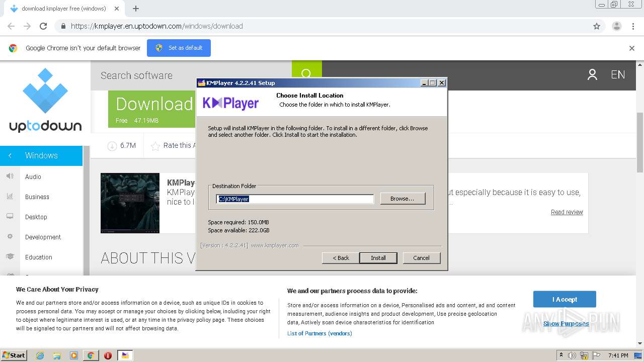Image resolution: width=644 pixels, height=362 pixels.
Task: Click the 6.7M downloads icon
Action: tap(112, 146)
